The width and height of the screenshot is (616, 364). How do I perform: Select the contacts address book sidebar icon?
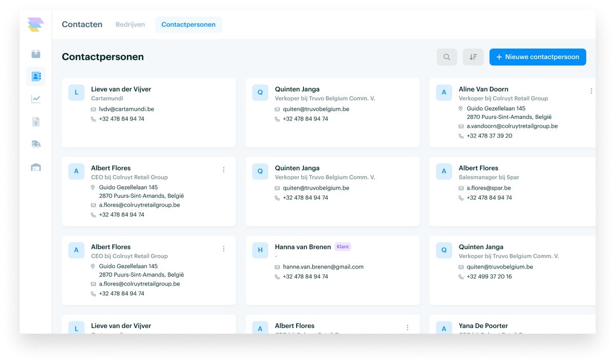[36, 76]
